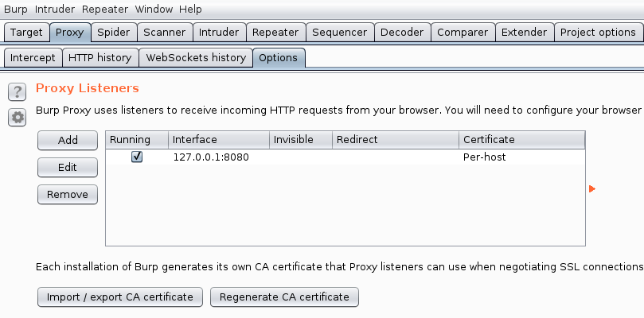
Task: Click the Invisible column header
Action: coord(301,140)
